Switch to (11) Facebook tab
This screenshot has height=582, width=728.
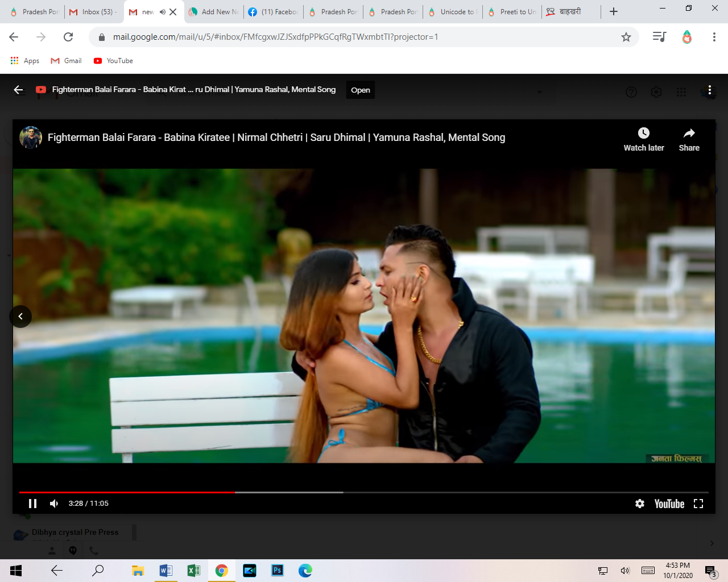click(x=274, y=11)
